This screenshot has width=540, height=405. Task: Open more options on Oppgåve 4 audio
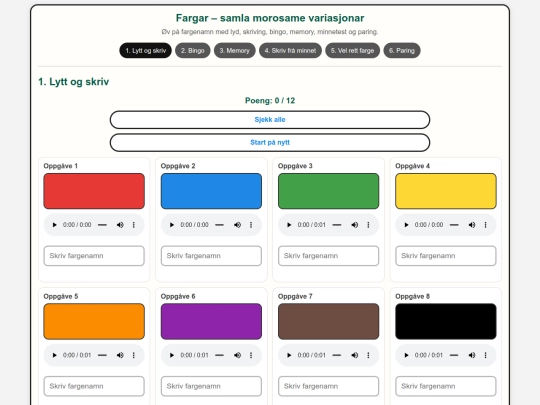[x=486, y=225]
